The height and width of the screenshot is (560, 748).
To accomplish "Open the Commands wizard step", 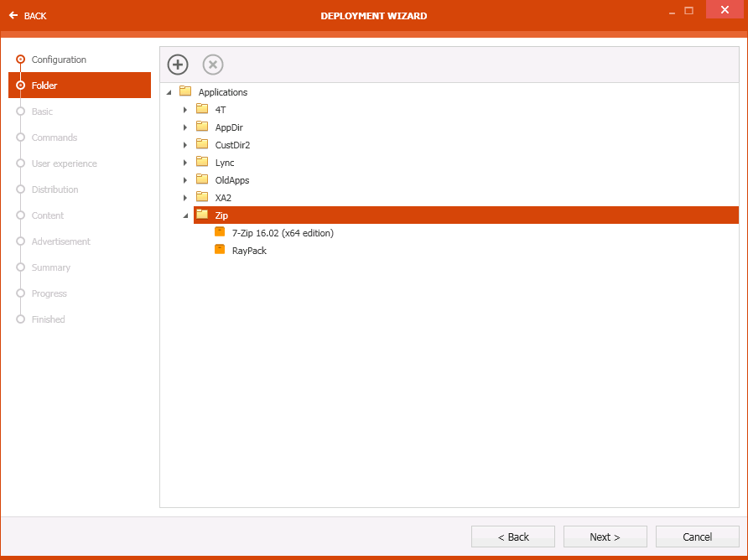I will pyautogui.click(x=54, y=137).
